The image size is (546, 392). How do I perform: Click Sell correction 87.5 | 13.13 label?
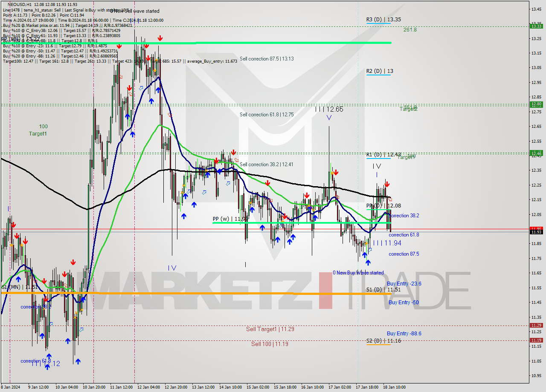tap(267, 59)
